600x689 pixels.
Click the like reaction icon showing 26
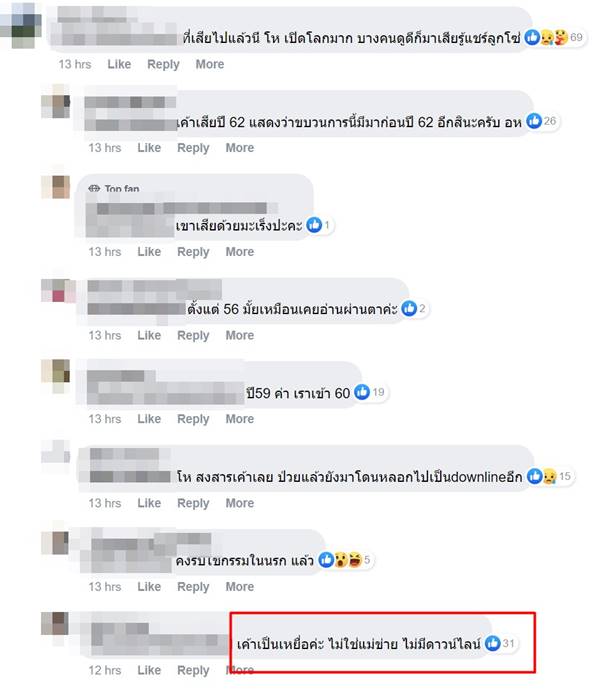tap(534, 121)
